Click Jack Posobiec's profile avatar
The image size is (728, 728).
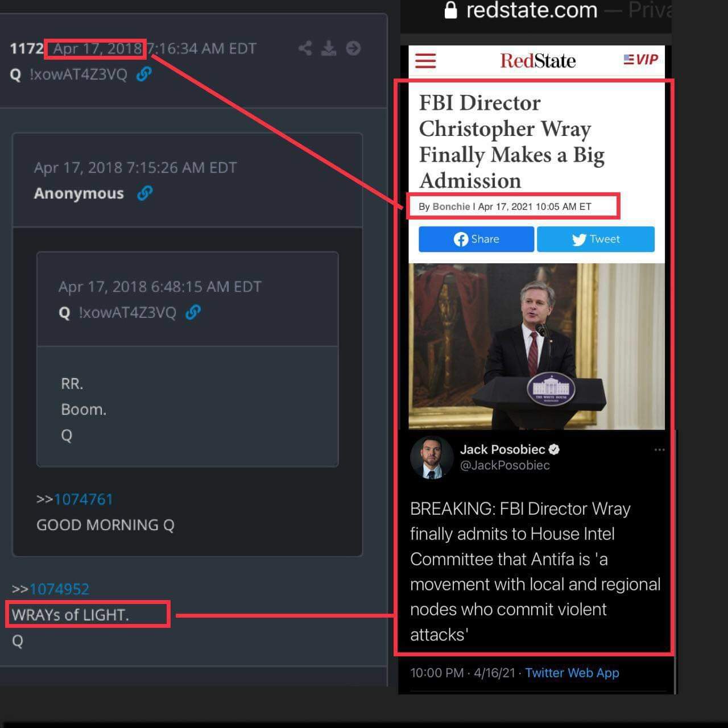[432, 458]
